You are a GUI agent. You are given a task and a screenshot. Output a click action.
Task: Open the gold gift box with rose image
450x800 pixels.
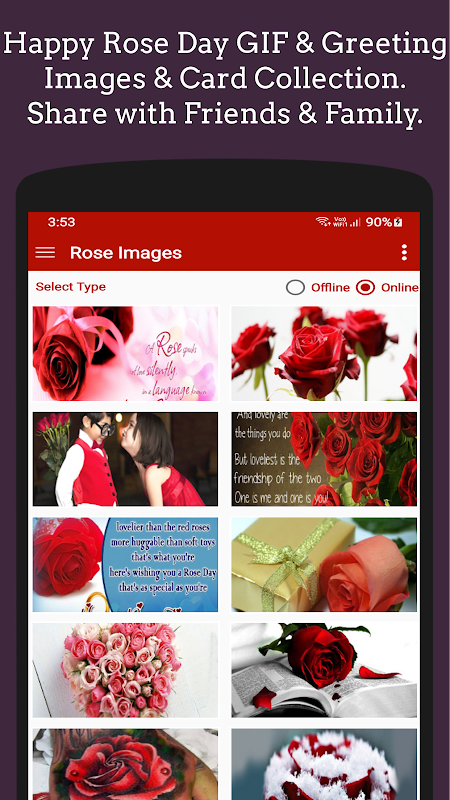coord(324,564)
